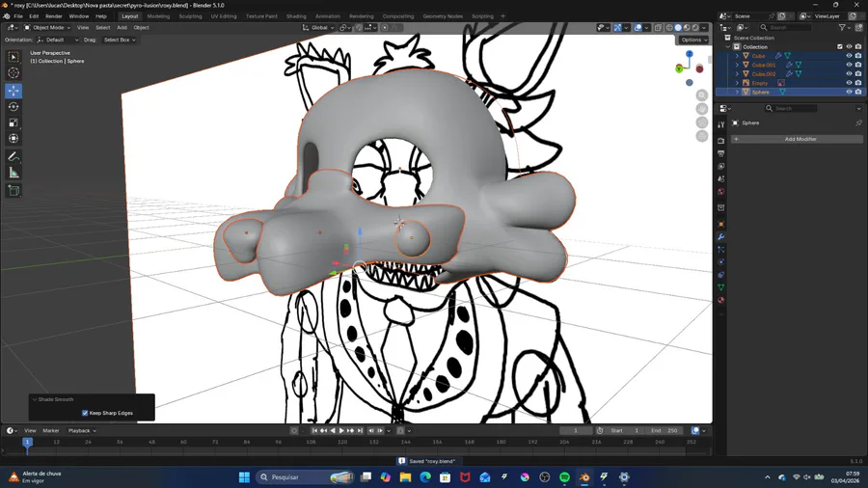The width and height of the screenshot is (868, 488).
Task: Toggle viewport gizmos button
Action: pyautogui.click(x=617, y=28)
